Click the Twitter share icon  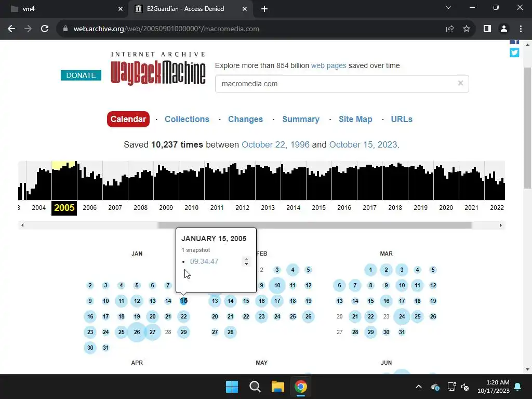pos(514,52)
